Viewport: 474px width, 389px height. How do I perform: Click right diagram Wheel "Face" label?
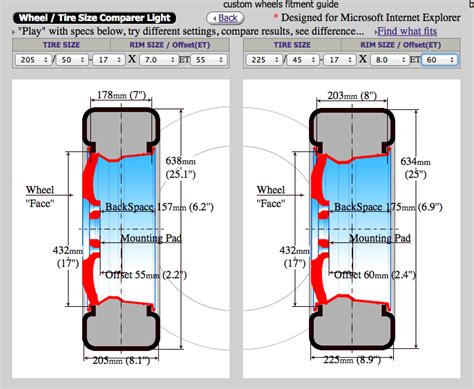[271, 197]
